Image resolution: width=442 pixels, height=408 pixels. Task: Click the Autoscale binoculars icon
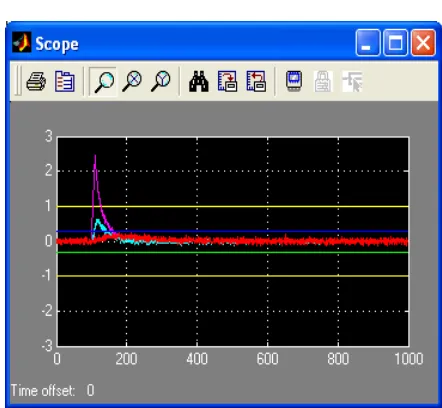click(199, 82)
